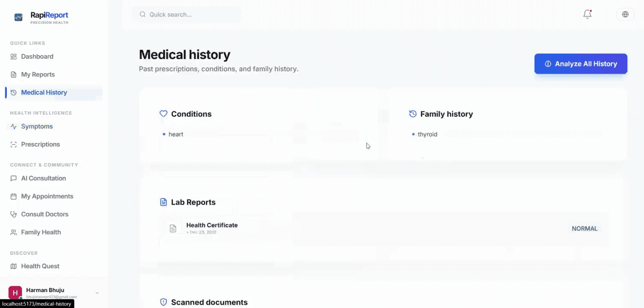The height and width of the screenshot is (308, 644).
Task: Open the Health Certificate lab report
Action: 384,229
